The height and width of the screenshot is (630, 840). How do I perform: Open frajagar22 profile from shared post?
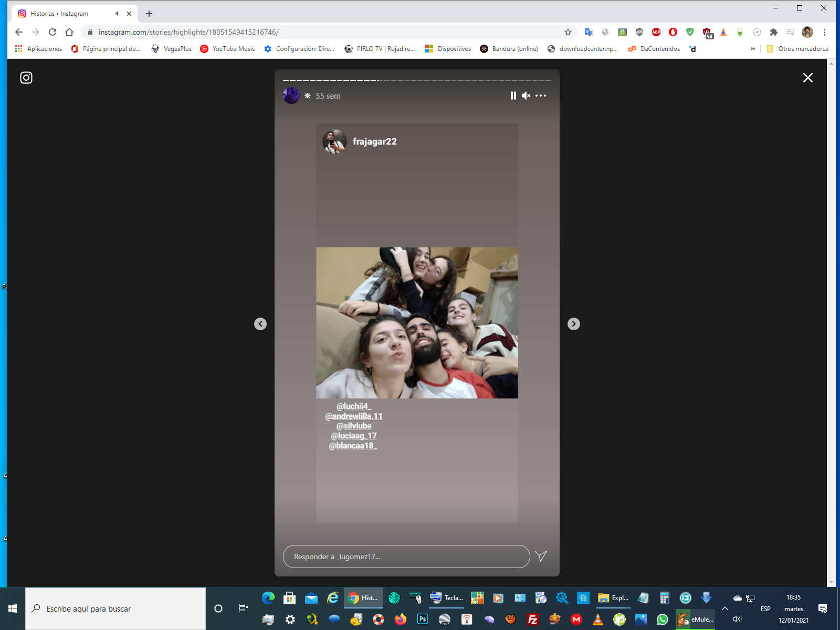374,142
